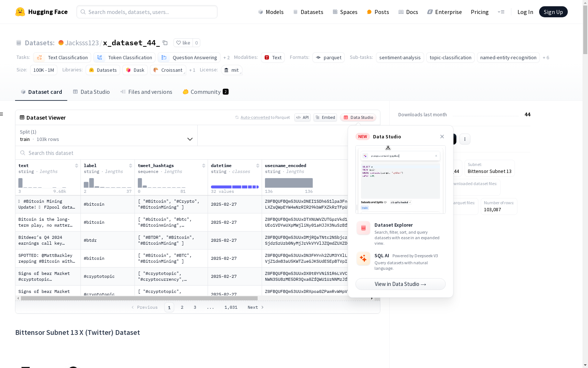
Task: Open the navigation overflow menu icon
Action: [x=501, y=12]
